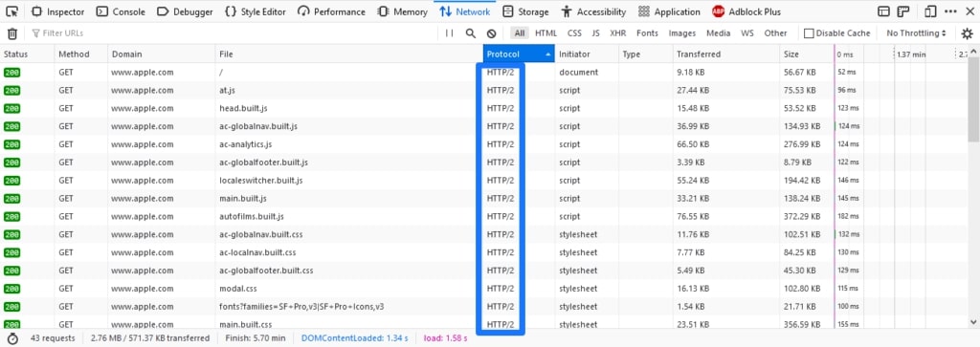Viewport: 980px width, 347px height.
Task: Sort by Size column
Action: [x=807, y=54]
